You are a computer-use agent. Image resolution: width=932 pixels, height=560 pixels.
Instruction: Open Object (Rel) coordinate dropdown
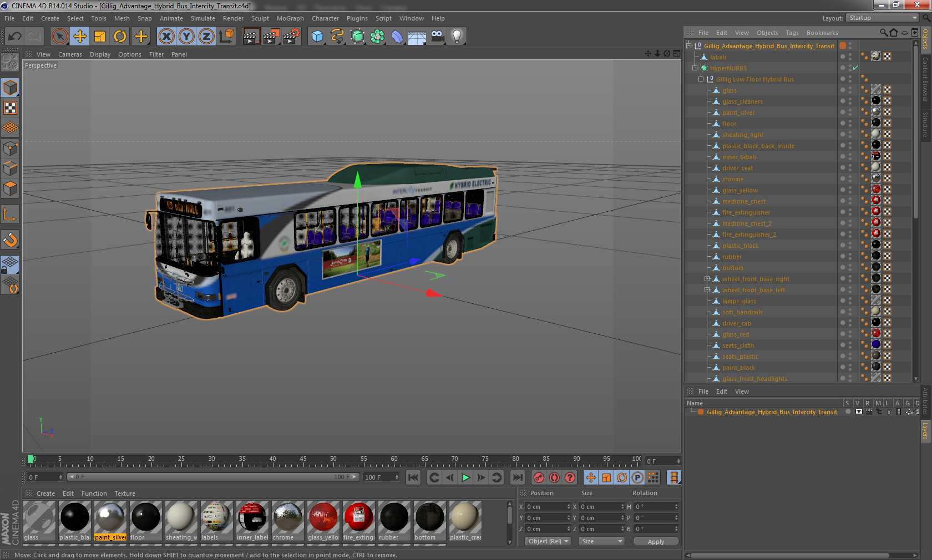[x=549, y=541]
